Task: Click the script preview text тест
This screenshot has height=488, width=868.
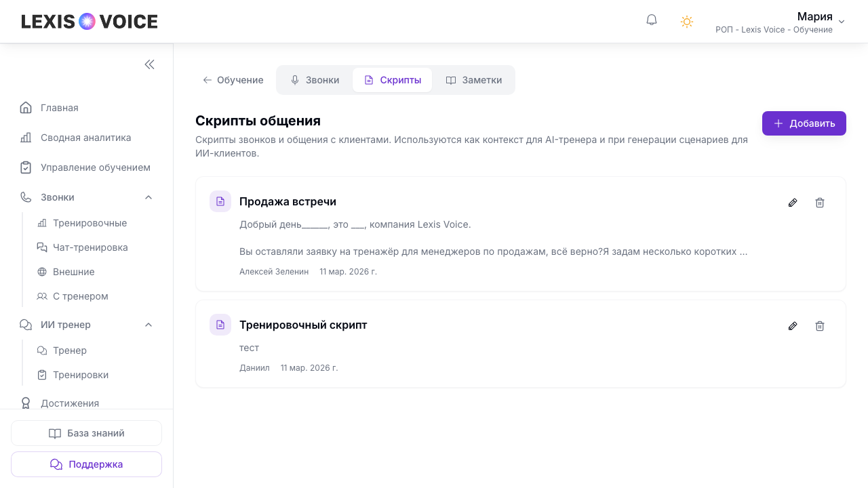Action: [249, 348]
